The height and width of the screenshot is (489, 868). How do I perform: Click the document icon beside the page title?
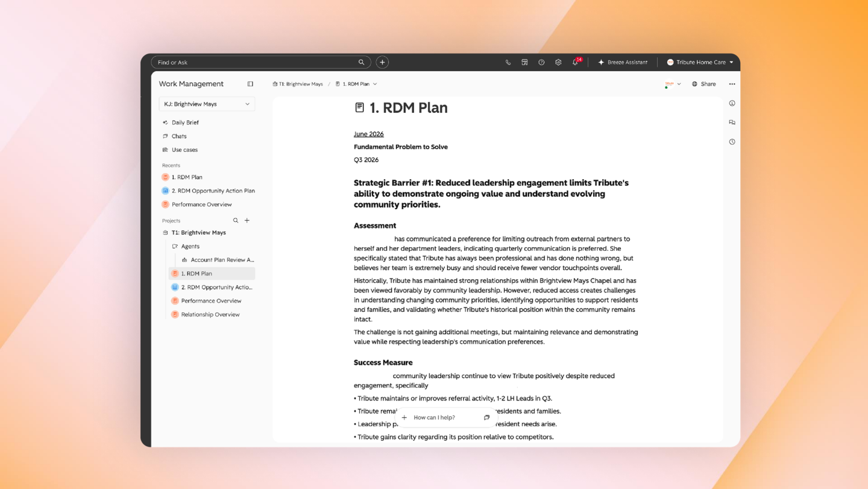[x=359, y=108]
